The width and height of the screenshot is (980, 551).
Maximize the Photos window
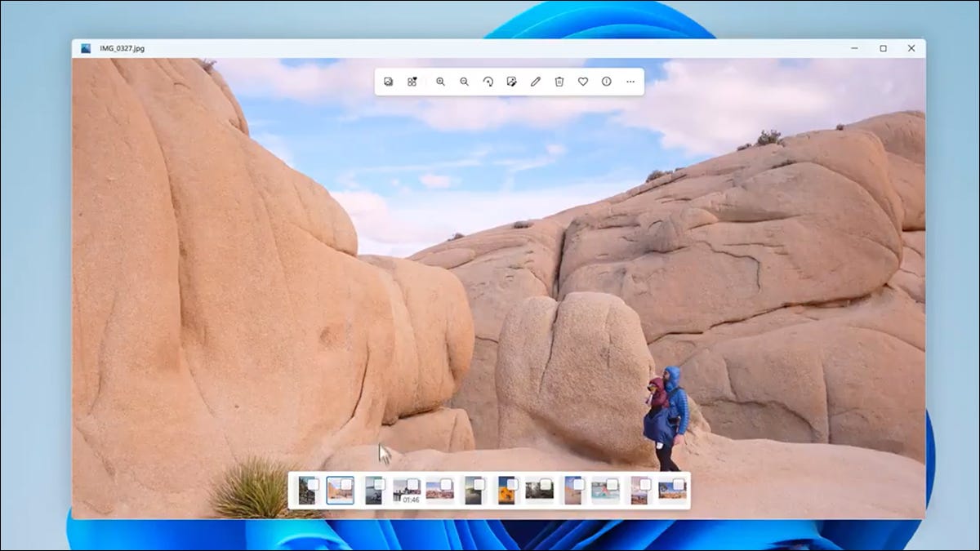[883, 48]
